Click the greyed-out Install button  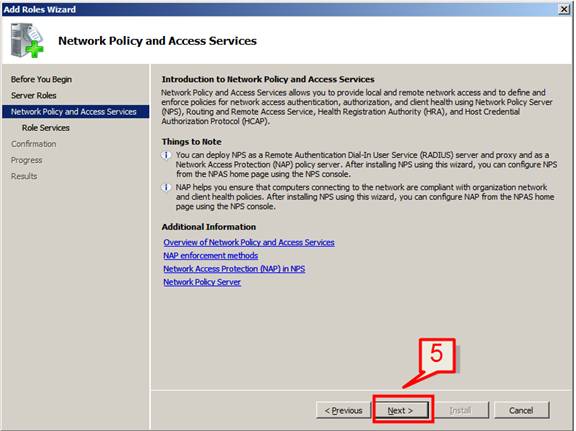click(460, 410)
